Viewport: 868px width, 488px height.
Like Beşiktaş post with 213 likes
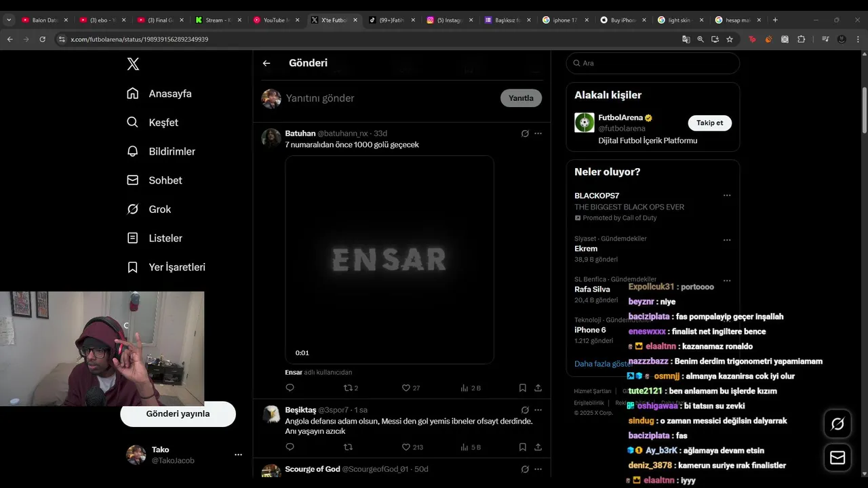412,447
